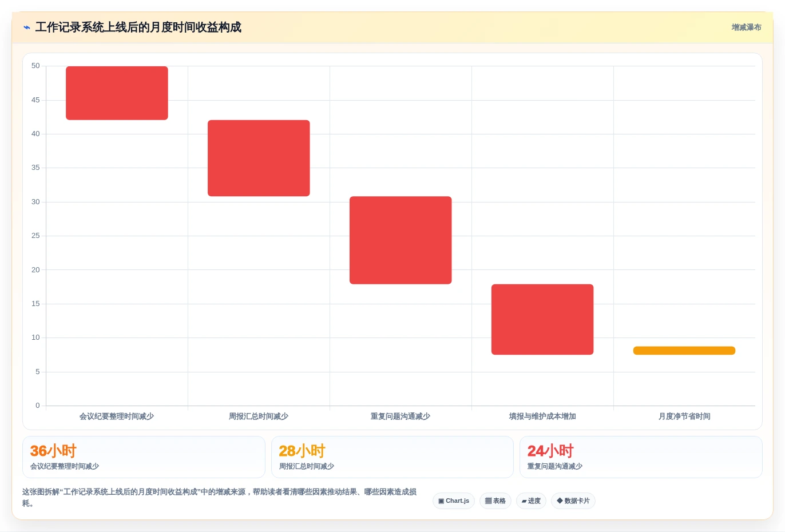The height and width of the screenshot is (532, 785).
Task: Open the 28小时 data card
Action: pos(392,457)
